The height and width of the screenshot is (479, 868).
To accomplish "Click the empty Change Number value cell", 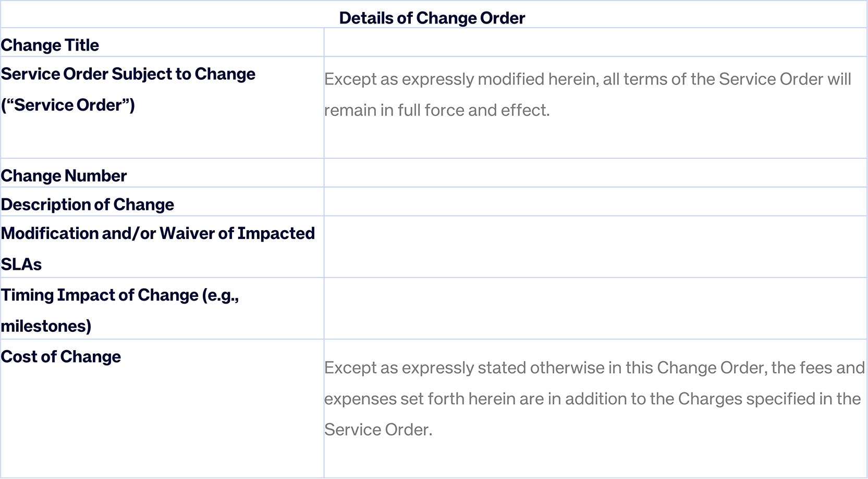I will tap(595, 173).
